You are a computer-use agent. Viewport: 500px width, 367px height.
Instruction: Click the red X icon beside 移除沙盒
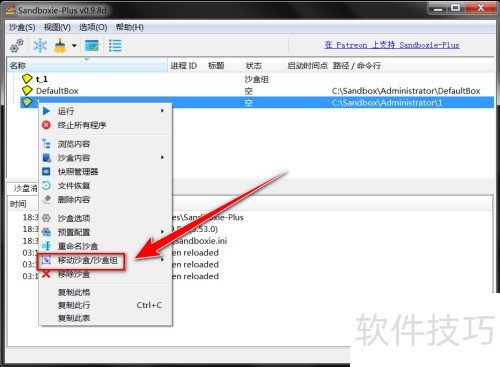[46, 274]
